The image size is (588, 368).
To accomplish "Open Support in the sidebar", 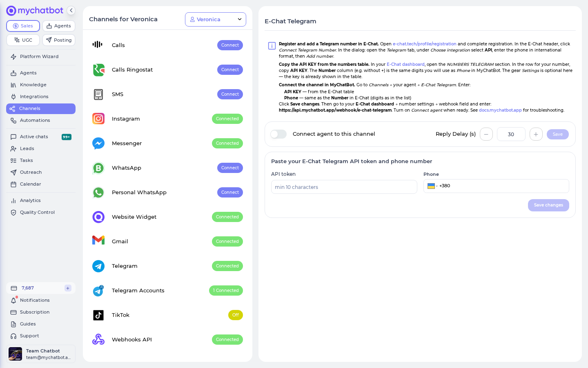I will 40,336.
